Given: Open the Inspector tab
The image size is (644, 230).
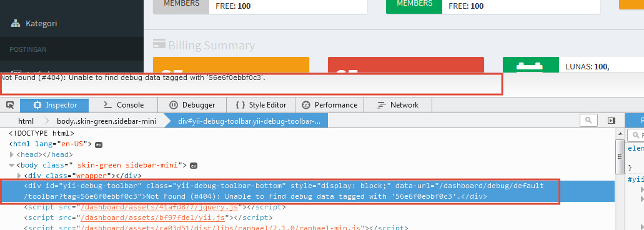Looking at the screenshot, I should 54,105.
